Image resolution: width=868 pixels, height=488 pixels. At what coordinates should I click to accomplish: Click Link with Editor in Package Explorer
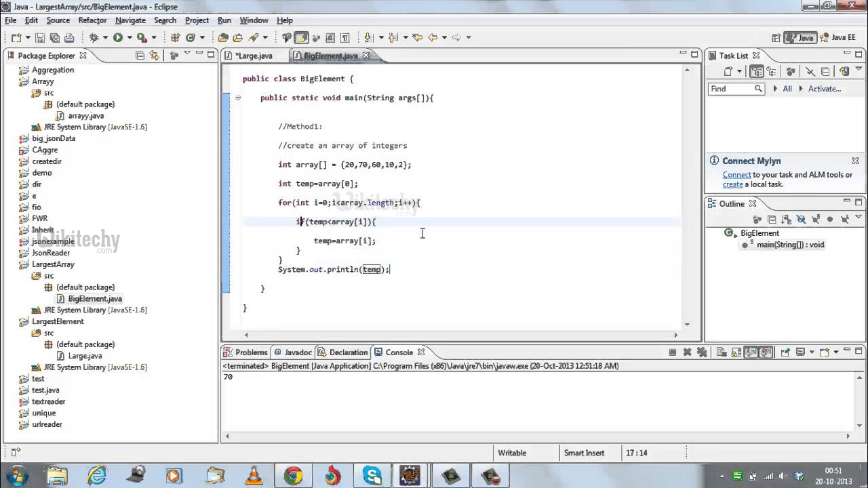pos(155,56)
